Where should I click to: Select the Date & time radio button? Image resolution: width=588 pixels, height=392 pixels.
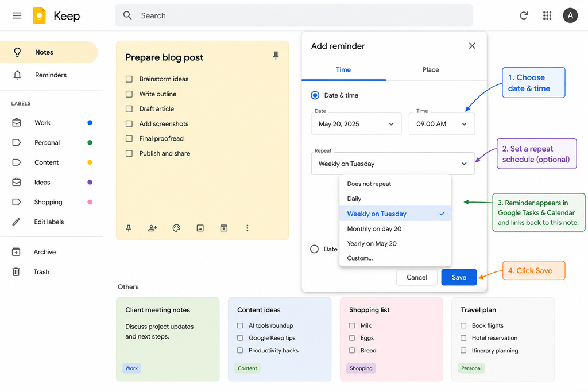(x=315, y=95)
